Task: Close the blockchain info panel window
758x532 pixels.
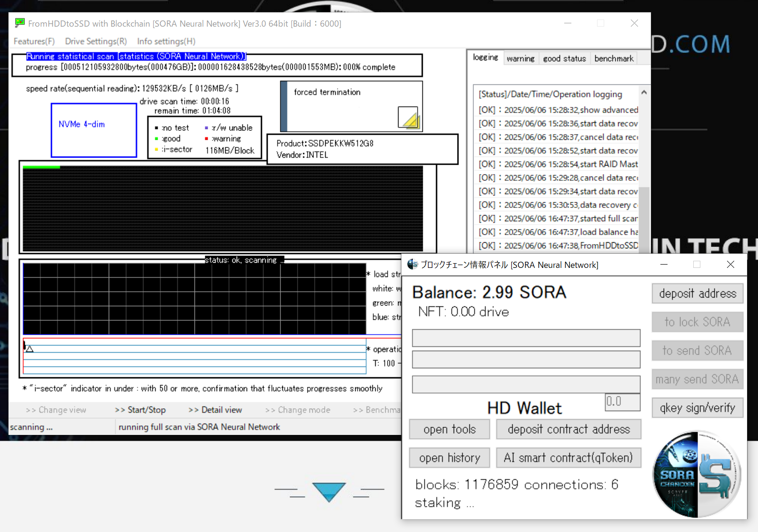Action: [x=730, y=264]
